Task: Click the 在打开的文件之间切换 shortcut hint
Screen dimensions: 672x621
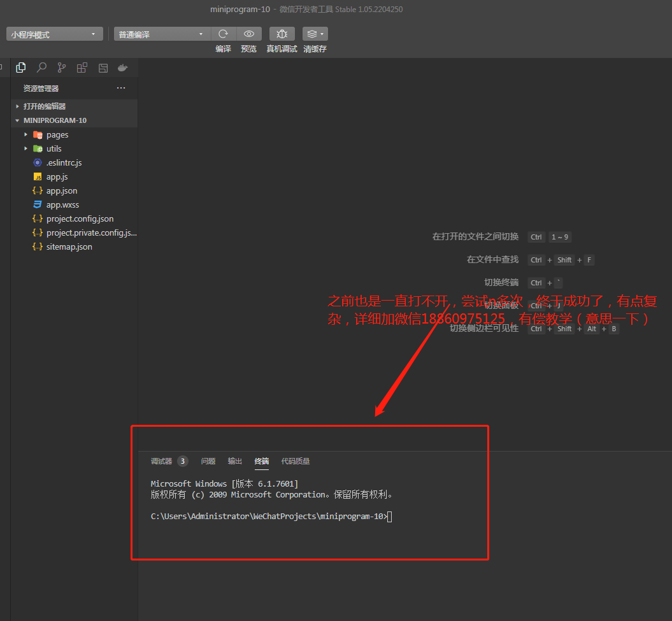Action: (x=475, y=236)
